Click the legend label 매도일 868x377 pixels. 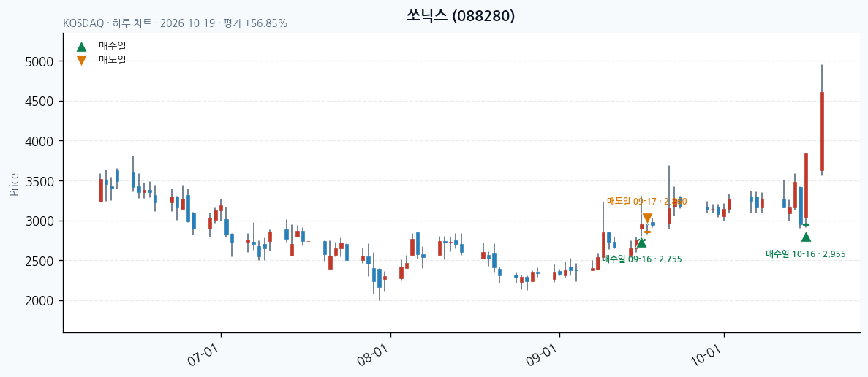(113, 60)
